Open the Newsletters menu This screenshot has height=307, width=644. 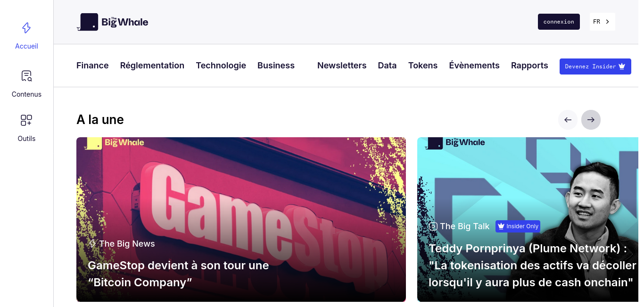(x=342, y=66)
